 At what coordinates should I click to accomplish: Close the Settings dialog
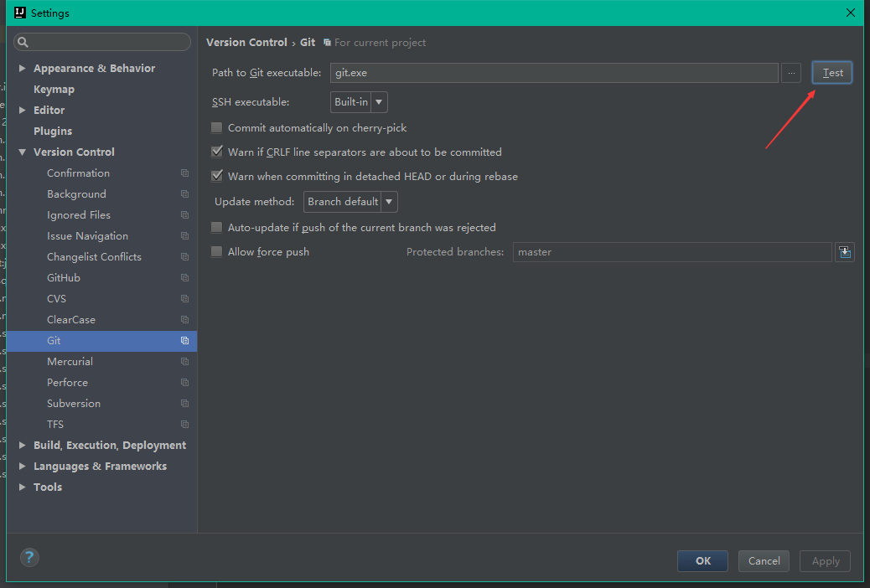click(851, 13)
